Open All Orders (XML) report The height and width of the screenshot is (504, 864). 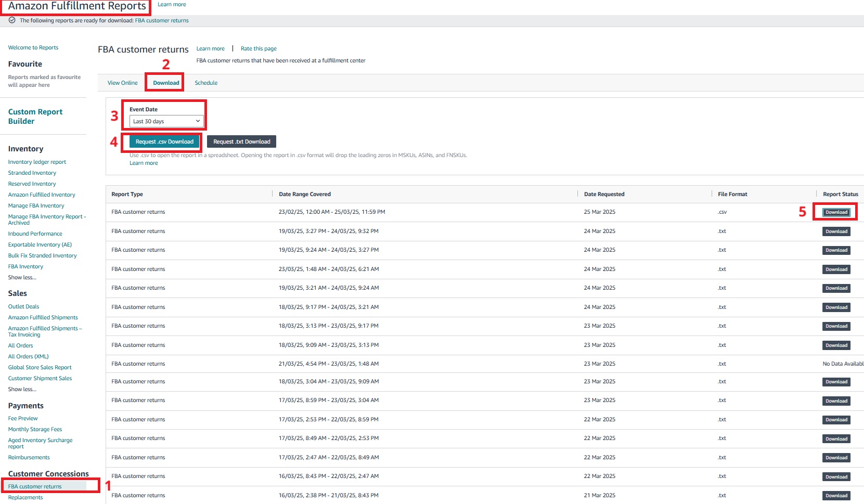point(28,356)
